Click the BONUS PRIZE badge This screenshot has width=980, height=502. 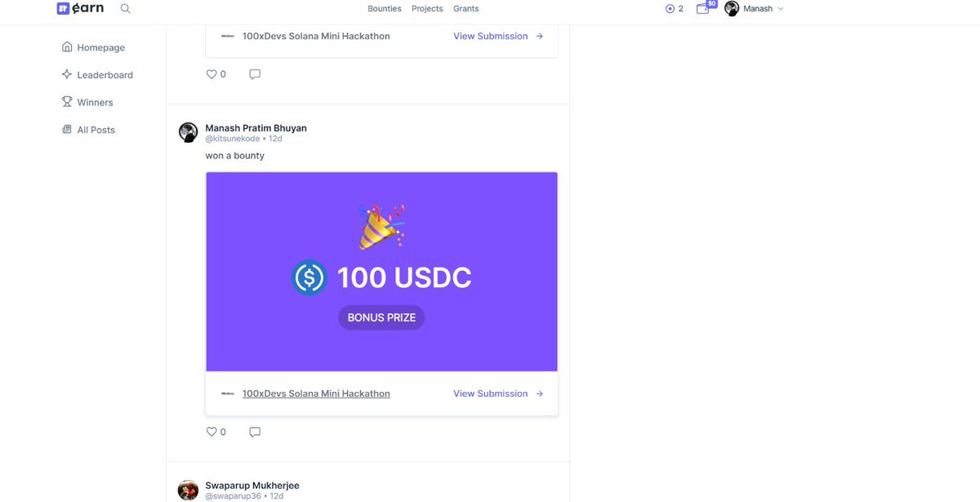point(381,318)
